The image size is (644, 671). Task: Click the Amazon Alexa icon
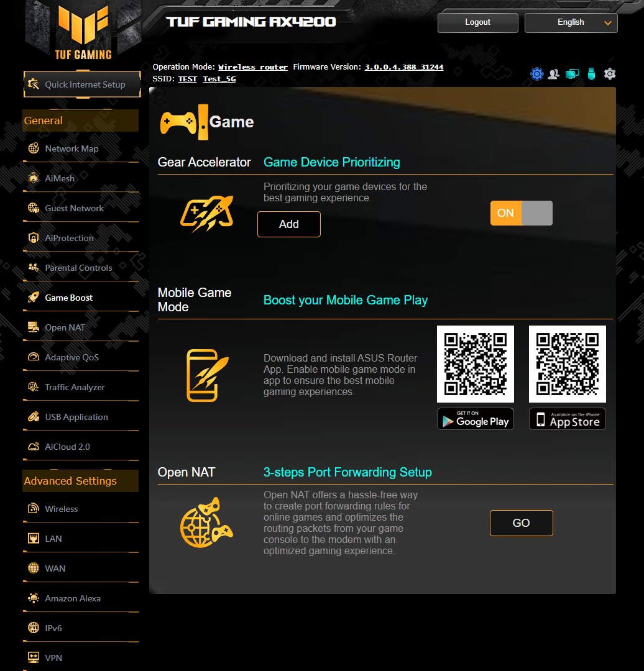(34, 598)
